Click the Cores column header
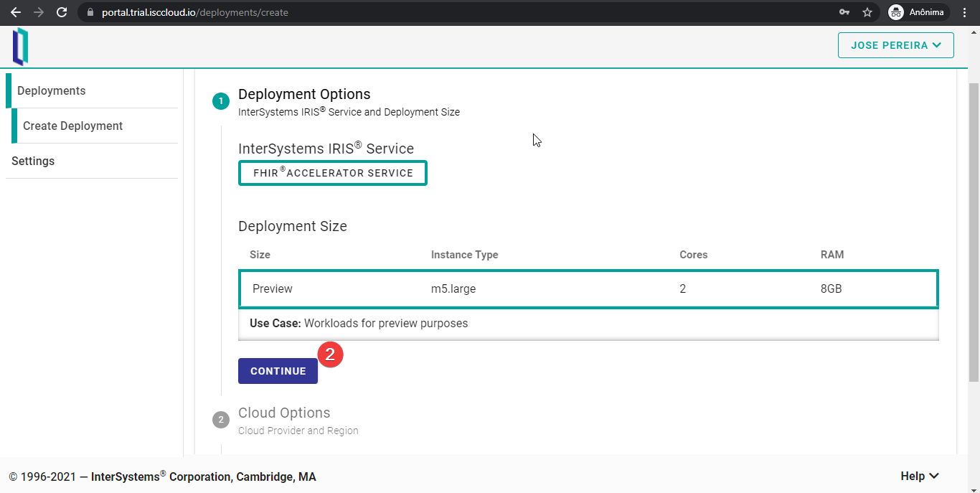 click(694, 255)
